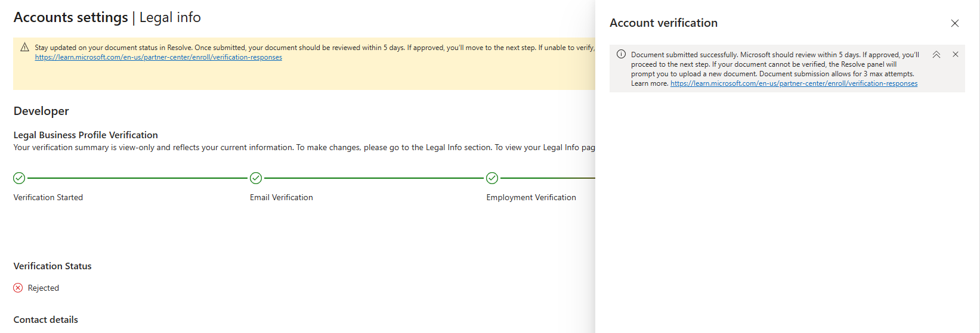Close the Account verification panel
980x333 pixels.
click(x=955, y=23)
